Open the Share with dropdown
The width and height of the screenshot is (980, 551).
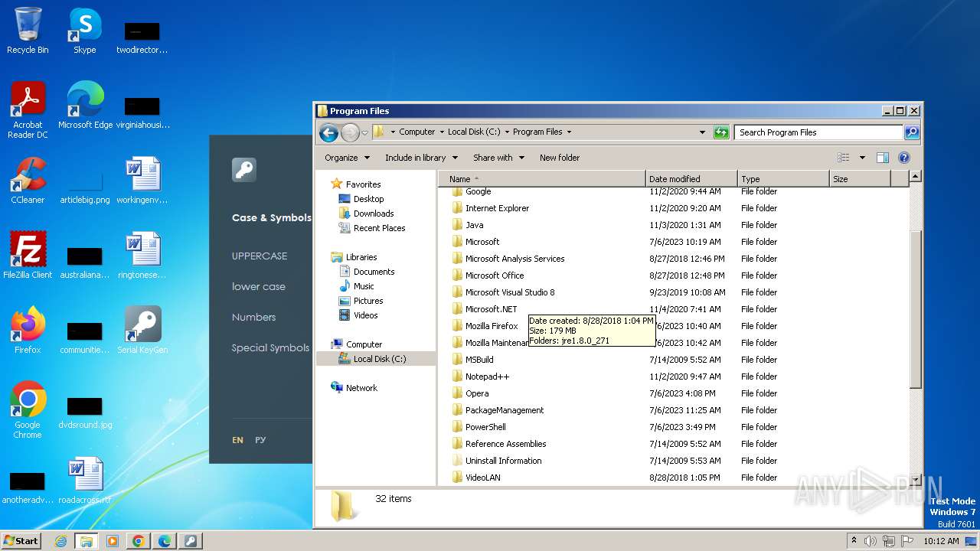pos(498,158)
